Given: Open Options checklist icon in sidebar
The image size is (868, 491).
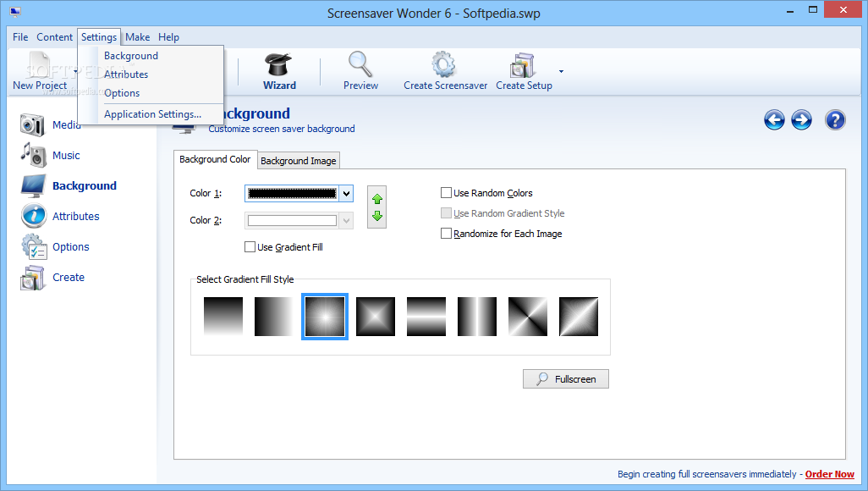Looking at the screenshot, I should coord(34,246).
